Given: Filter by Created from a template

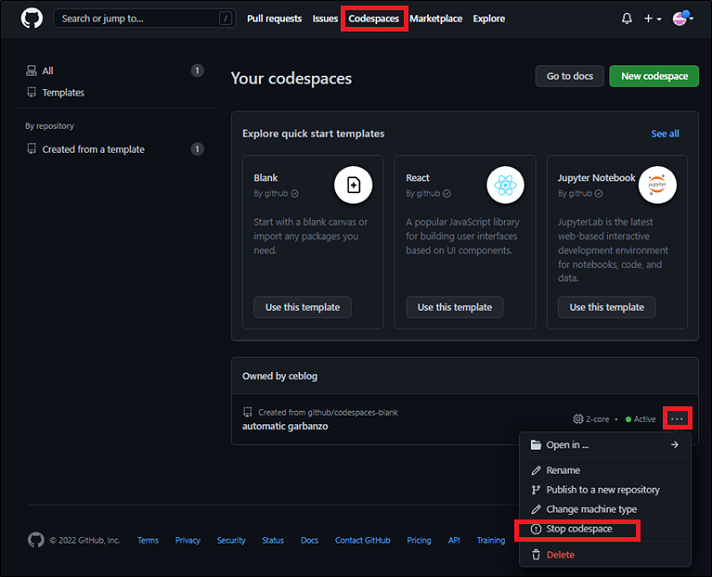Looking at the screenshot, I should pos(115,149).
